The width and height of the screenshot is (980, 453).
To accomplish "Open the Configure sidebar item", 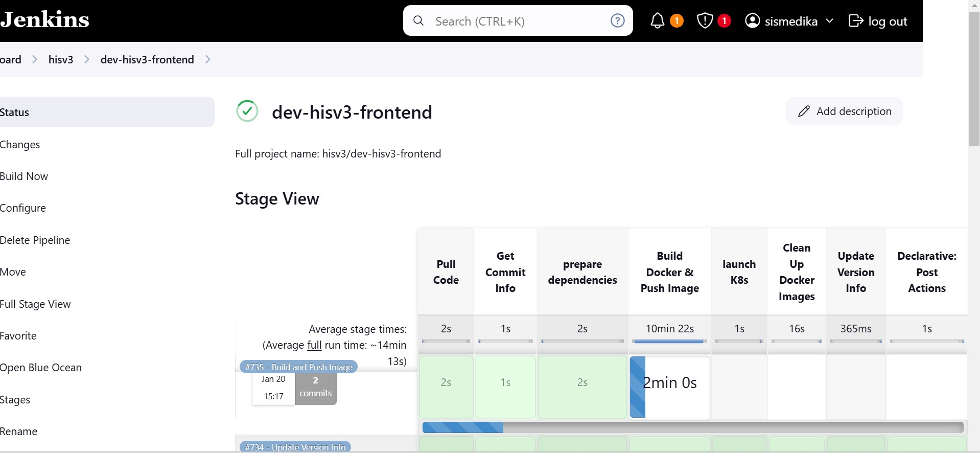I will (23, 208).
